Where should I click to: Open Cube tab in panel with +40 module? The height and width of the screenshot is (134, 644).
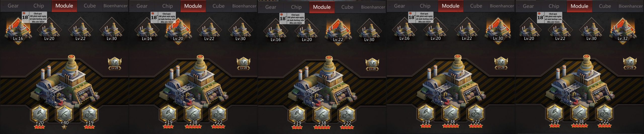point(90,6)
